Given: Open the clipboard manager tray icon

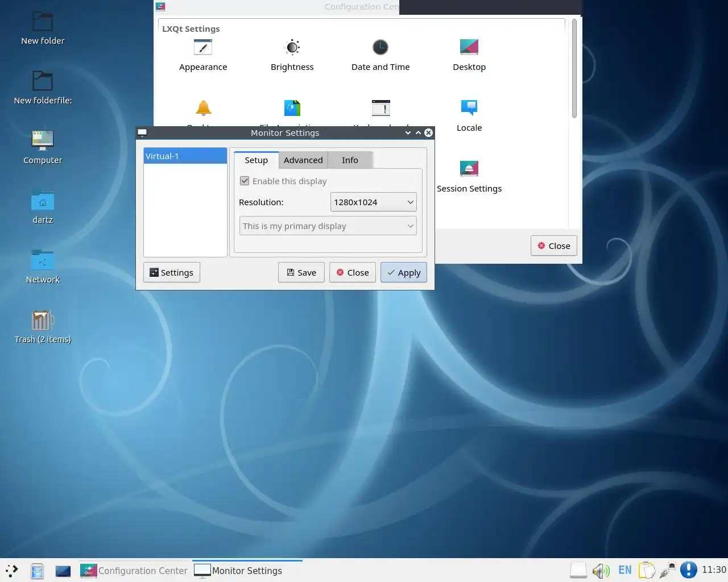Looking at the screenshot, I should pyautogui.click(x=646, y=570).
